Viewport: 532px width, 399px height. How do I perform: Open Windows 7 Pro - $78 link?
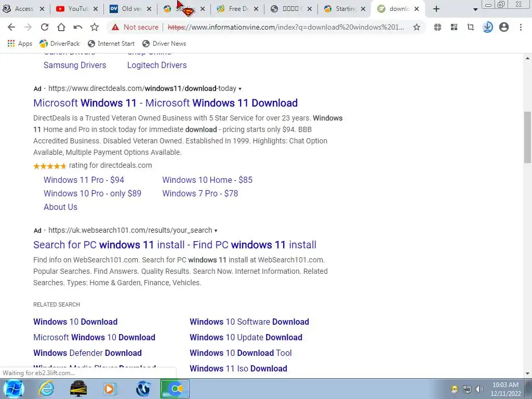pyautogui.click(x=200, y=193)
